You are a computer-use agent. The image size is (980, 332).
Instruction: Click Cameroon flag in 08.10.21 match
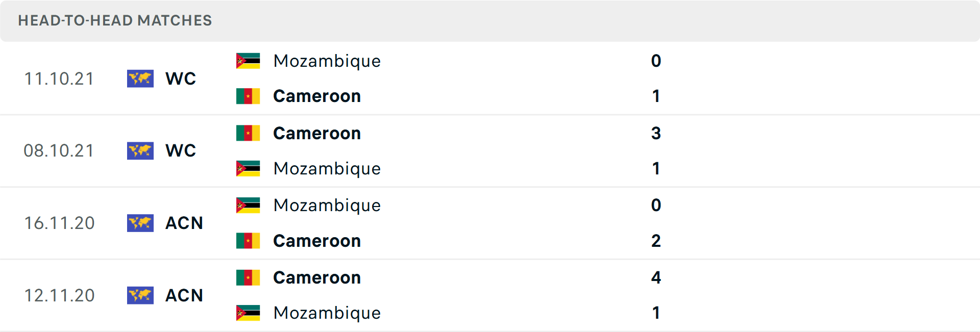click(x=248, y=133)
